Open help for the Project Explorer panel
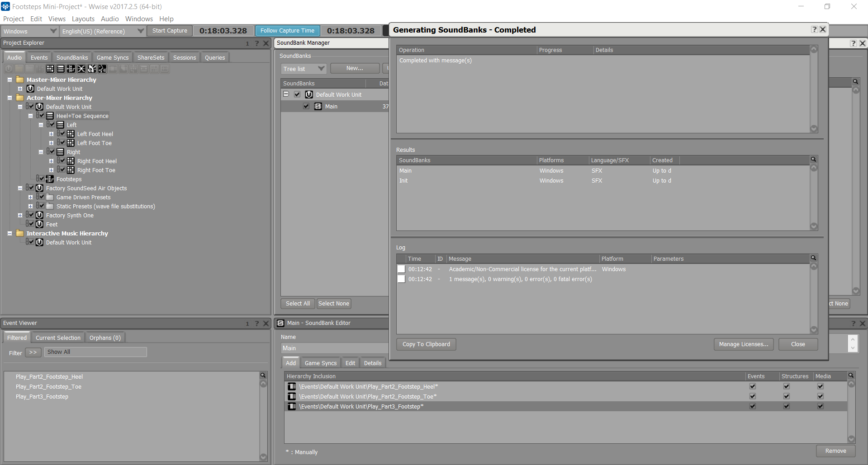This screenshot has width=868, height=465. [257, 43]
